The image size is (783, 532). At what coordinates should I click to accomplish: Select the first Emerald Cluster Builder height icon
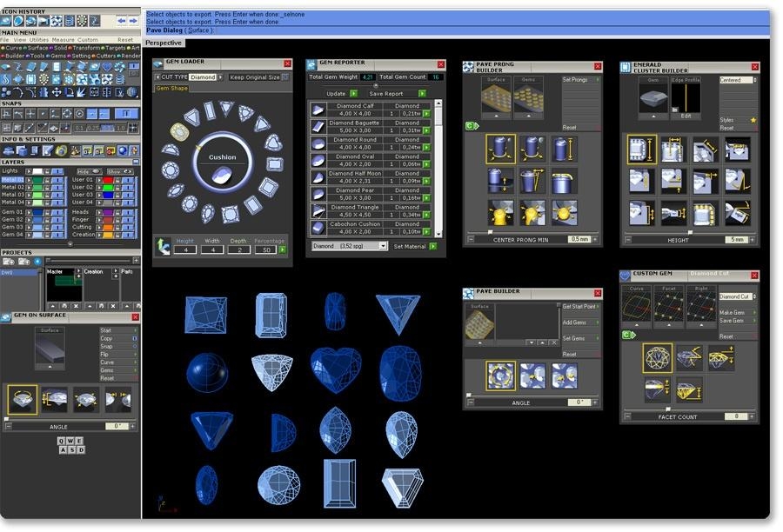(x=642, y=150)
